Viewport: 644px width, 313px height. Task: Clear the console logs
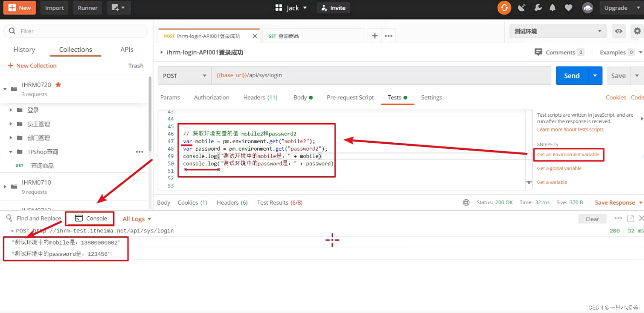pos(592,219)
